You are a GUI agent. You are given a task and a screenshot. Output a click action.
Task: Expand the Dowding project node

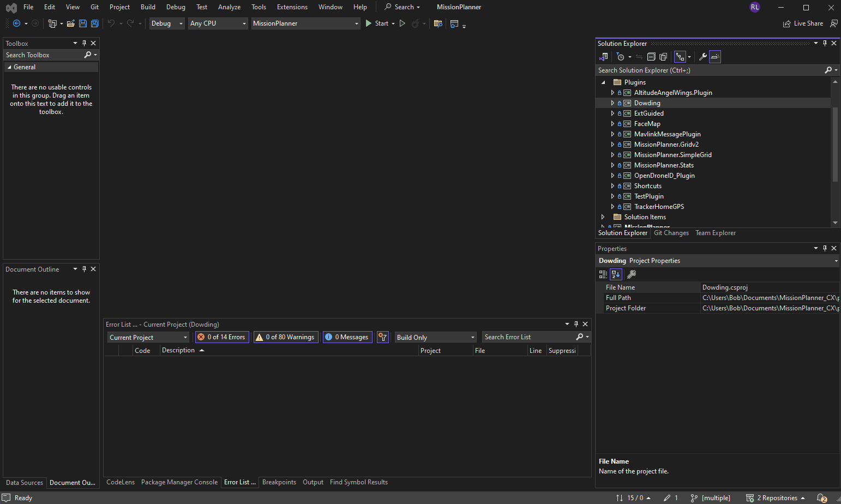click(x=612, y=103)
